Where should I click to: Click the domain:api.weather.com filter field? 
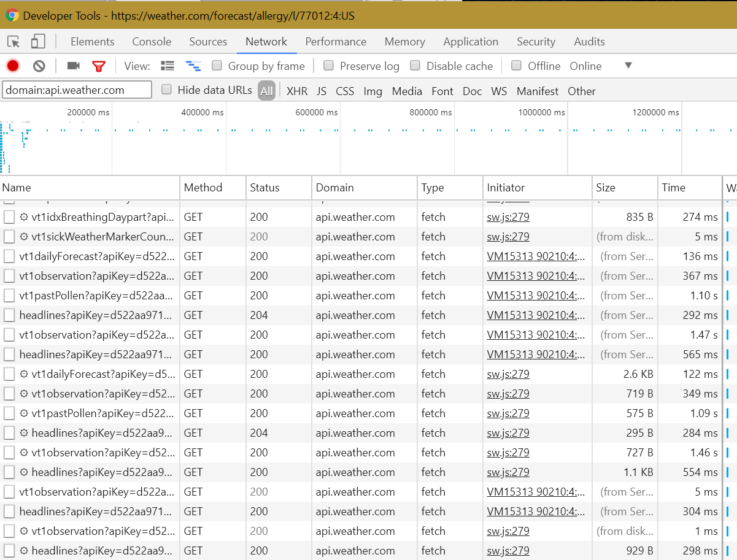coord(77,90)
